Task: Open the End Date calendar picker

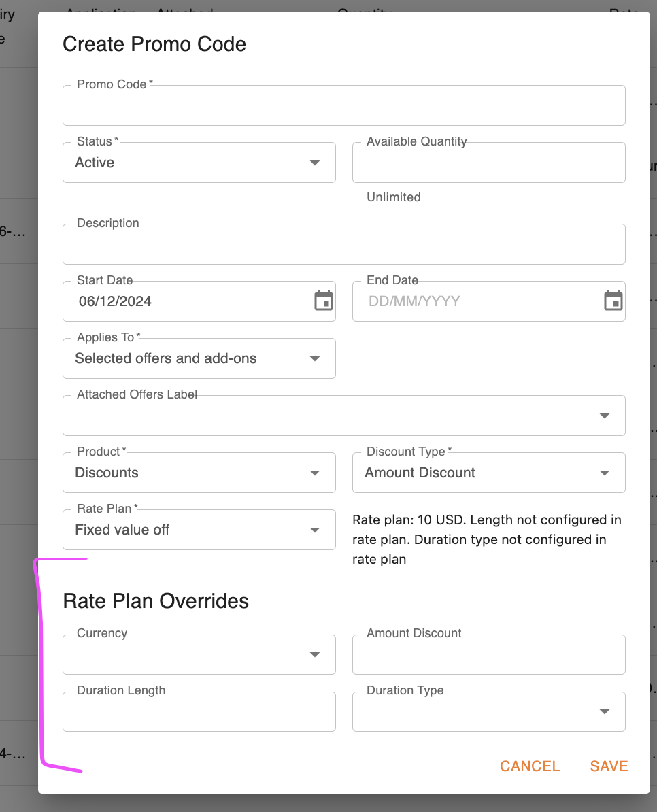Action: click(613, 301)
